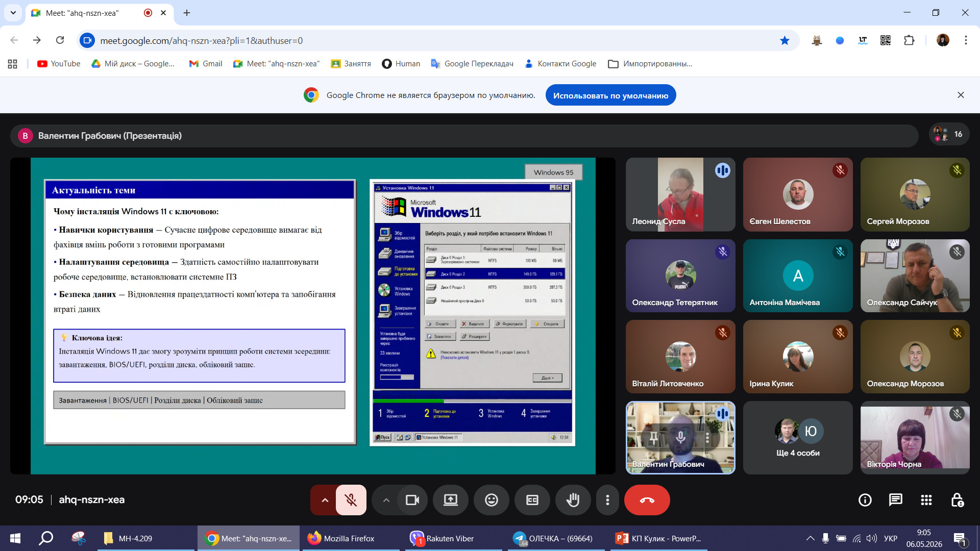Open video settings chevron beside camera
Image resolution: width=980 pixels, height=551 pixels.
point(386,500)
